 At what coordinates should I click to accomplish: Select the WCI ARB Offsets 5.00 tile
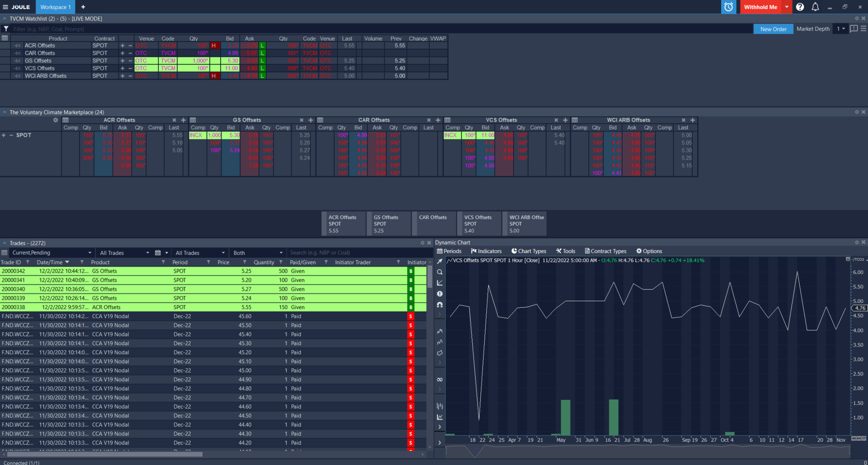pos(524,224)
